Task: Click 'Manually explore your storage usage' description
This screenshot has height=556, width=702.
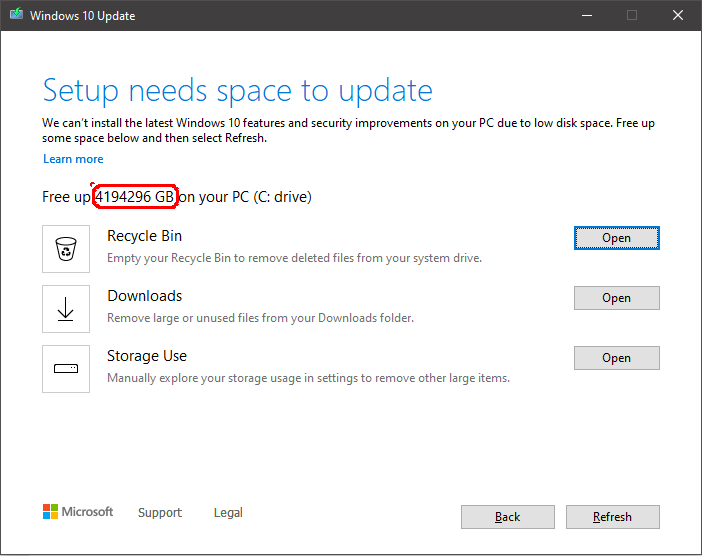Action: coord(308,378)
